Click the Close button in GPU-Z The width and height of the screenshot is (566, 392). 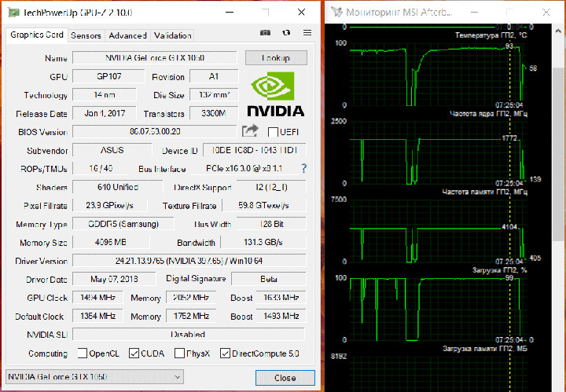(285, 378)
